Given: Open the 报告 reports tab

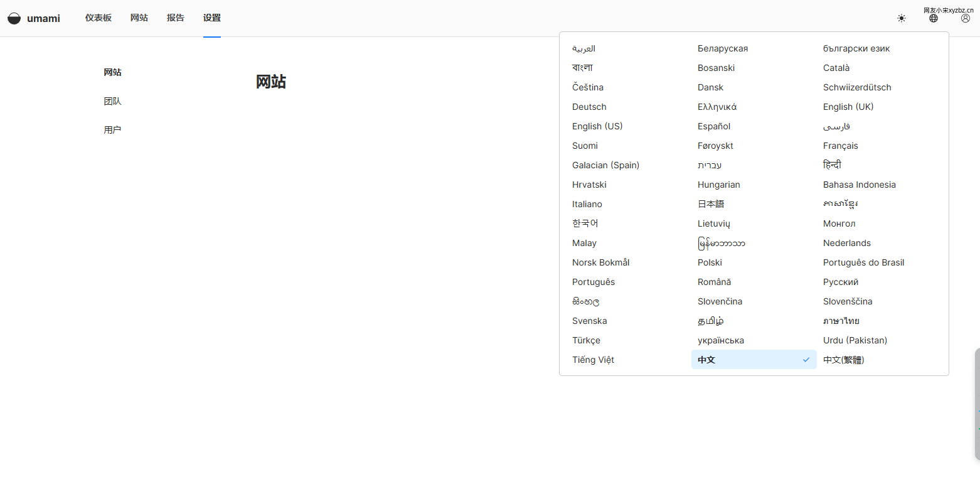Looking at the screenshot, I should coord(176,18).
